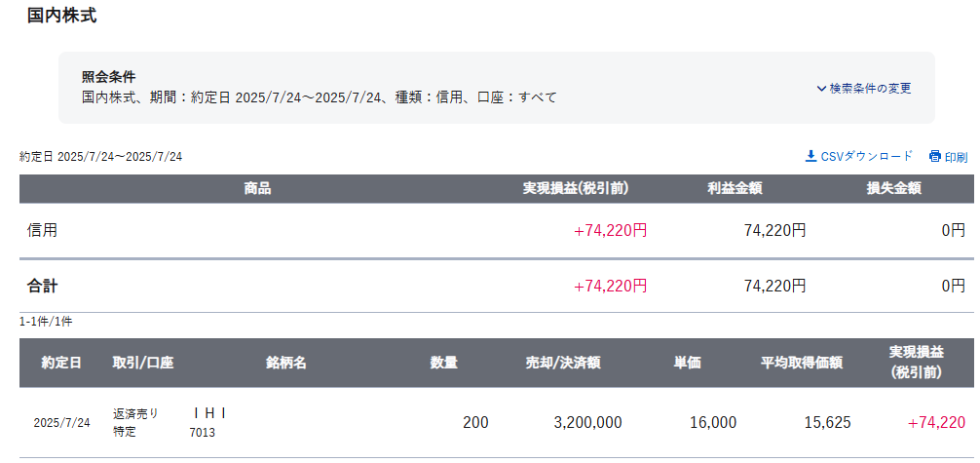Click the 実現損益(税引前) header in summary table
This screenshot has height=463, width=980.
576,189
